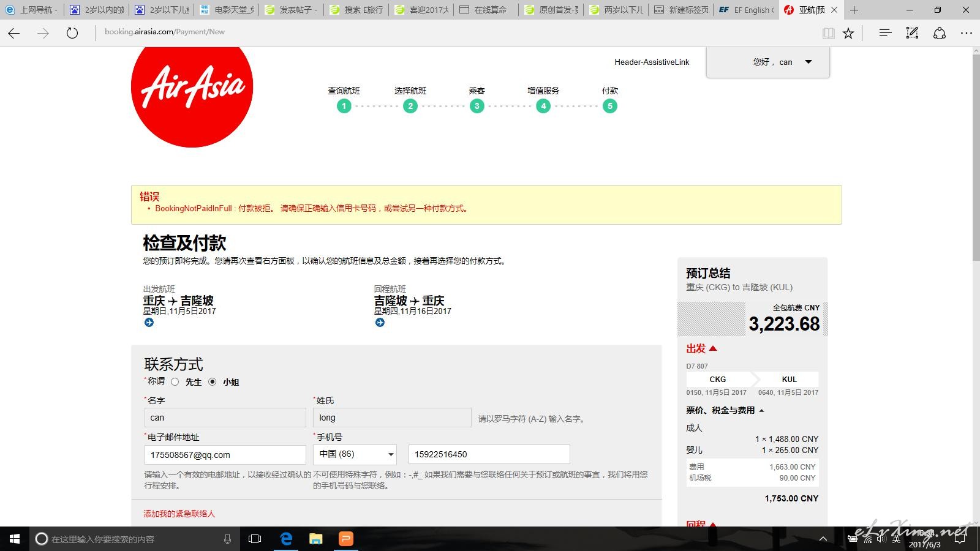This screenshot has width=980, height=551.
Task: Open a new browser tab
Action: [x=854, y=10]
